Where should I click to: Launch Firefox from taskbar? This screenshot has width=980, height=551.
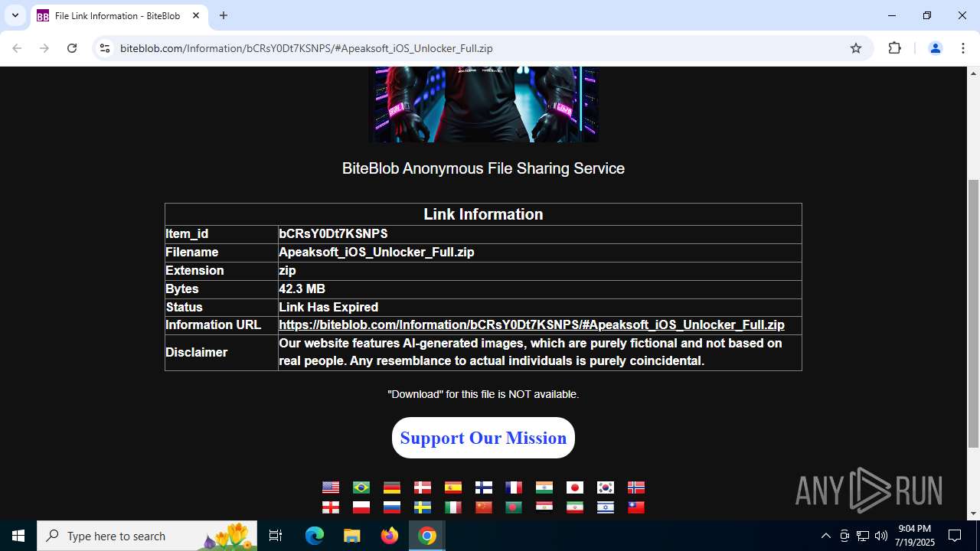point(390,536)
